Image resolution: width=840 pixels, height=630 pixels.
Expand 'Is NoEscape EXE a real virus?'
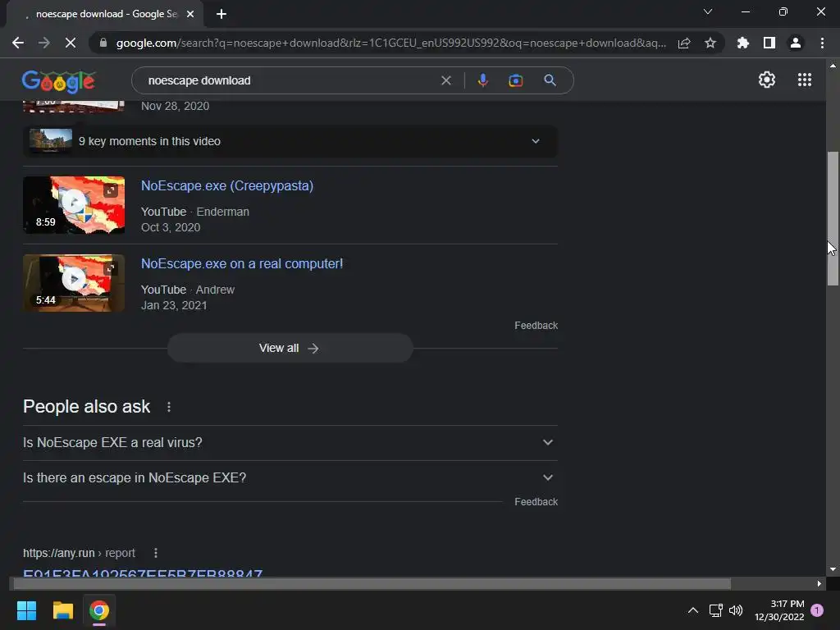(290, 442)
